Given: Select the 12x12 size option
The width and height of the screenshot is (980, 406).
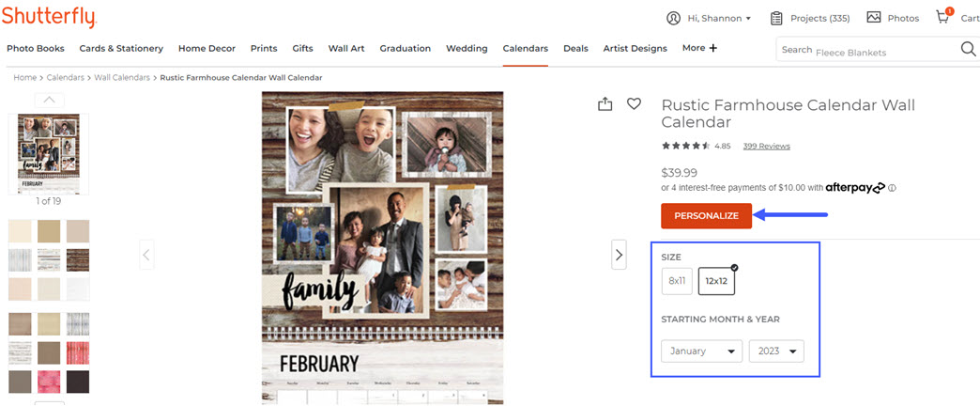Looking at the screenshot, I should 716,281.
